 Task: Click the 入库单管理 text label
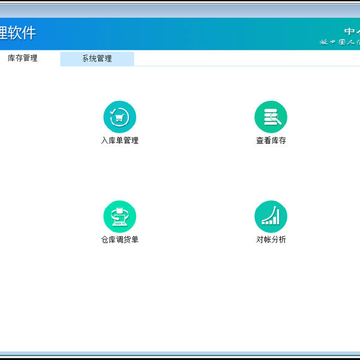(x=120, y=140)
